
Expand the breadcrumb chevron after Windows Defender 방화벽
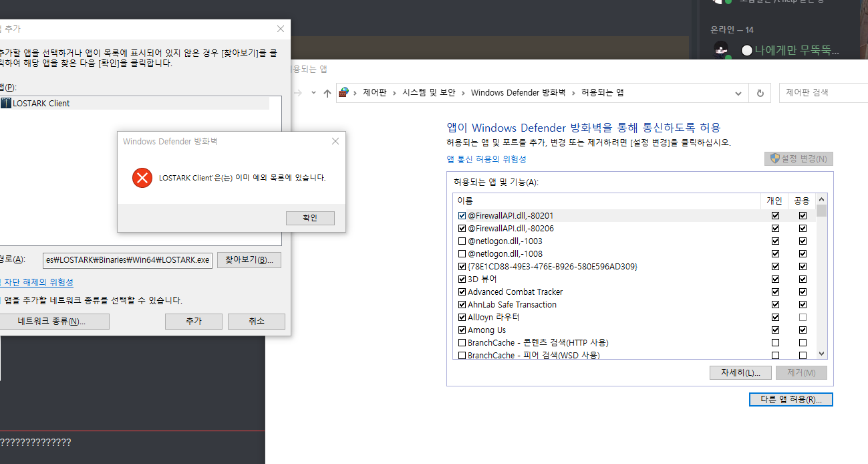tap(573, 94)
